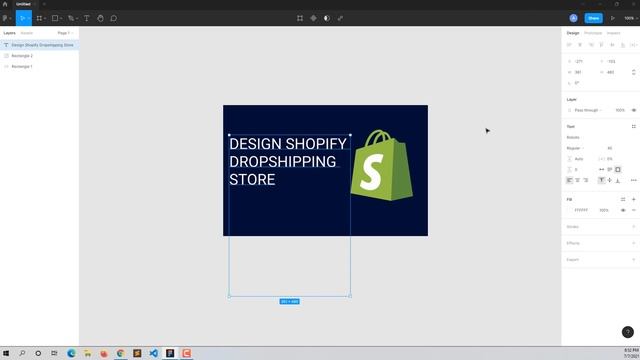Select the Hand tool

100,18
